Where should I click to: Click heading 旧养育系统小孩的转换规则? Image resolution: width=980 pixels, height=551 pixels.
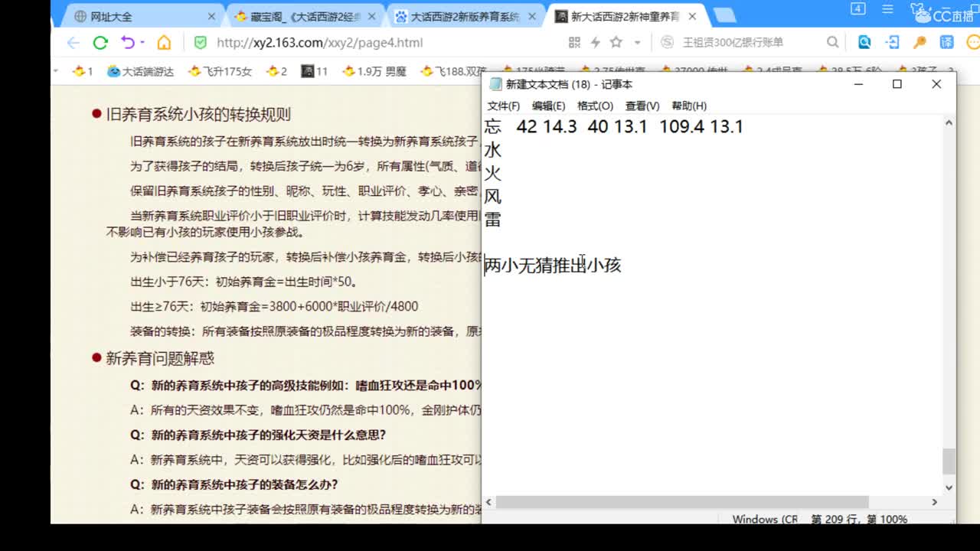pos(198,115)
